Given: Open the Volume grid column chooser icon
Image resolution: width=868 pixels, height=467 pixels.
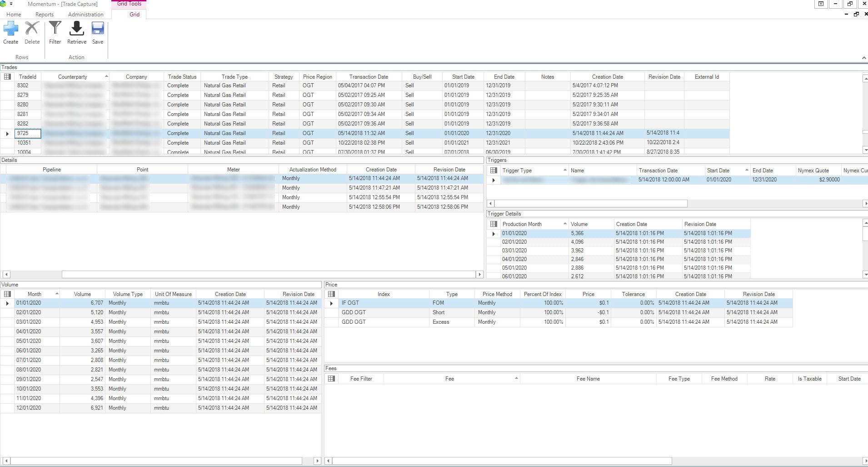Looking at the screenshot, I should click(7, 294).
